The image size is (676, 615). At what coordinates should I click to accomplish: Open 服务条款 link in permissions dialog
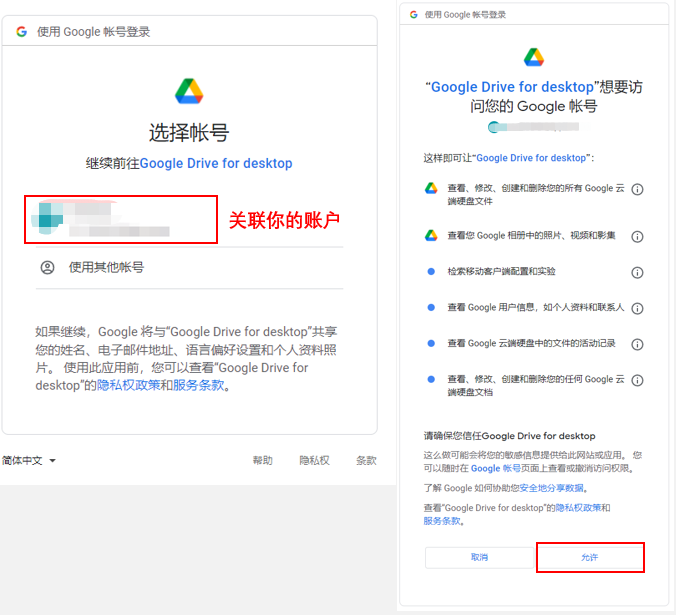click(442, 521)
